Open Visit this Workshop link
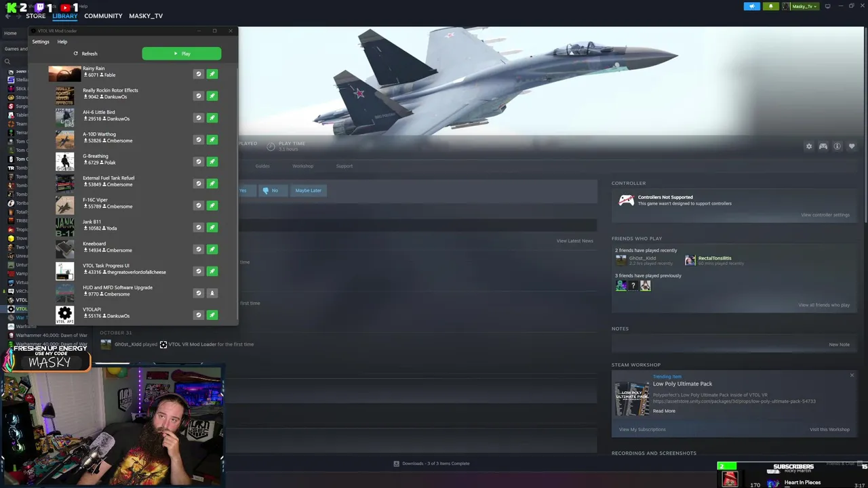 point(829,429)
